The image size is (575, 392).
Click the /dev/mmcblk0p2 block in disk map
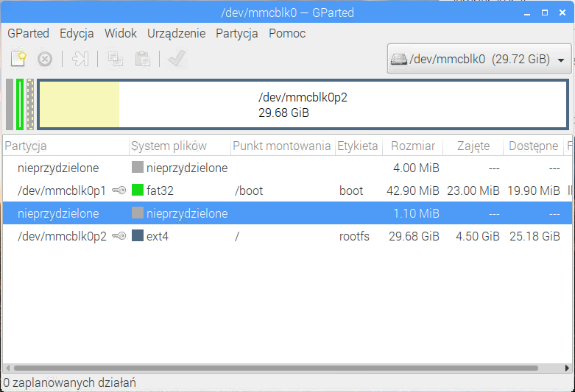pyautogui.click(x=302, y=105)
